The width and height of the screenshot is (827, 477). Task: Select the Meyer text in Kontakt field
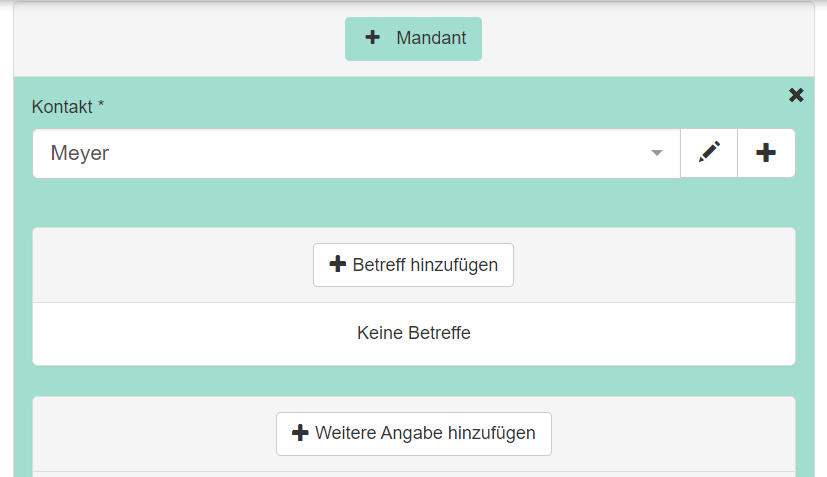[80, 153]
